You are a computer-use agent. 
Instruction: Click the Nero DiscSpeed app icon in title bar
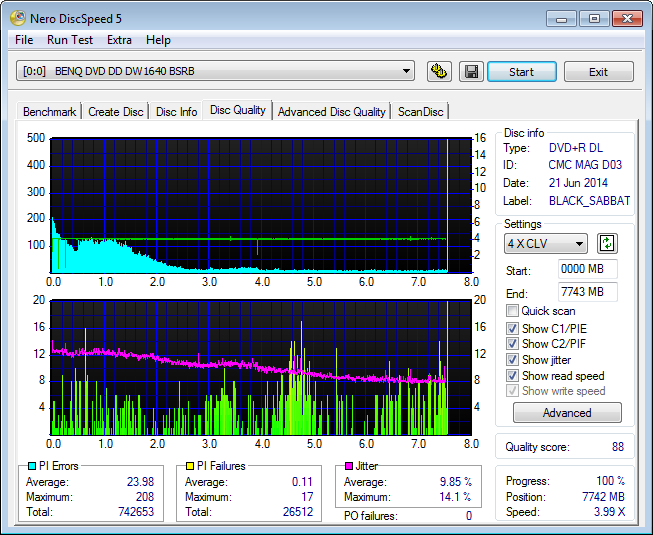click(x=18, y=18)
